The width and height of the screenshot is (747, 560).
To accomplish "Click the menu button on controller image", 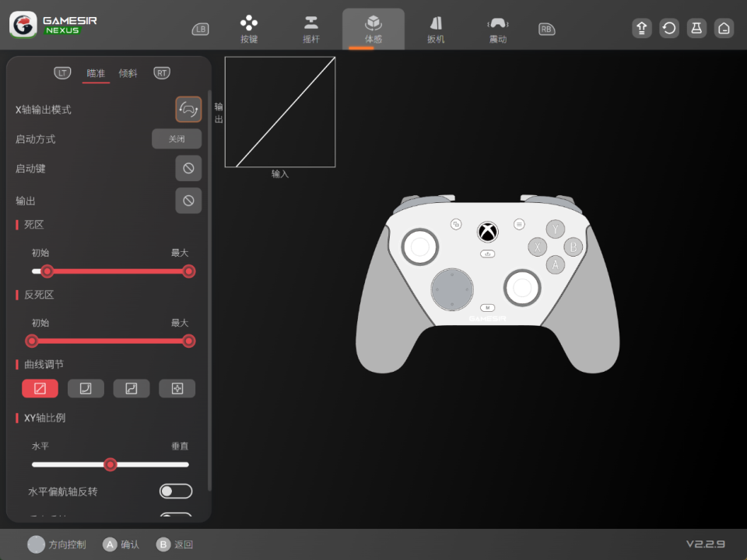I will click(519, 224).
